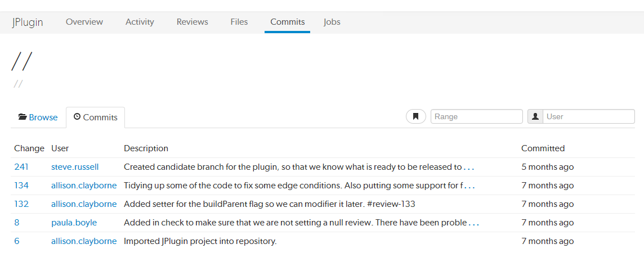The height and width of the screenshot is (253, 644).
Task: Click the Change column header
Action: click(x=29, y=148)
